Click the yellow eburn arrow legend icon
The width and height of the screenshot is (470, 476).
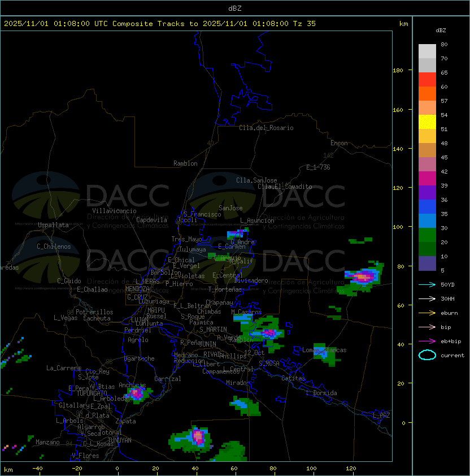tap(427, 313)
